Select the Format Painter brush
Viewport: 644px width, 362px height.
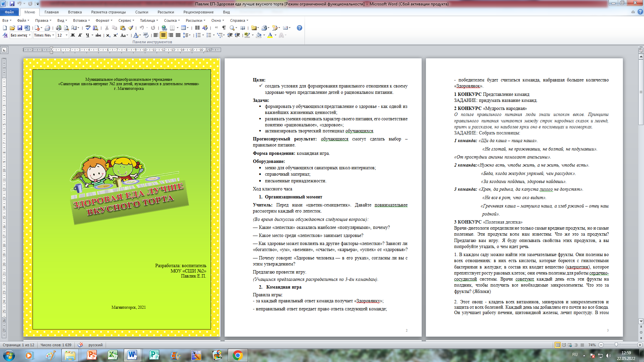[130, 28]
